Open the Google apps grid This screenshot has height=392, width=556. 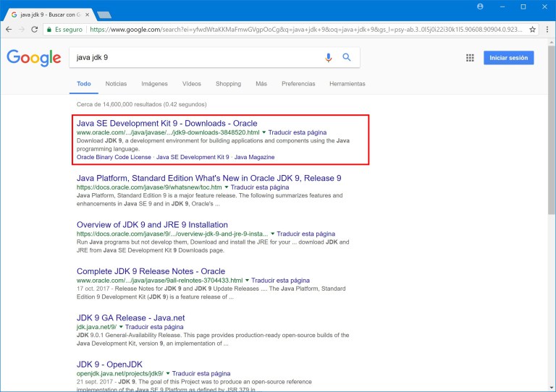tap(470, 58)
